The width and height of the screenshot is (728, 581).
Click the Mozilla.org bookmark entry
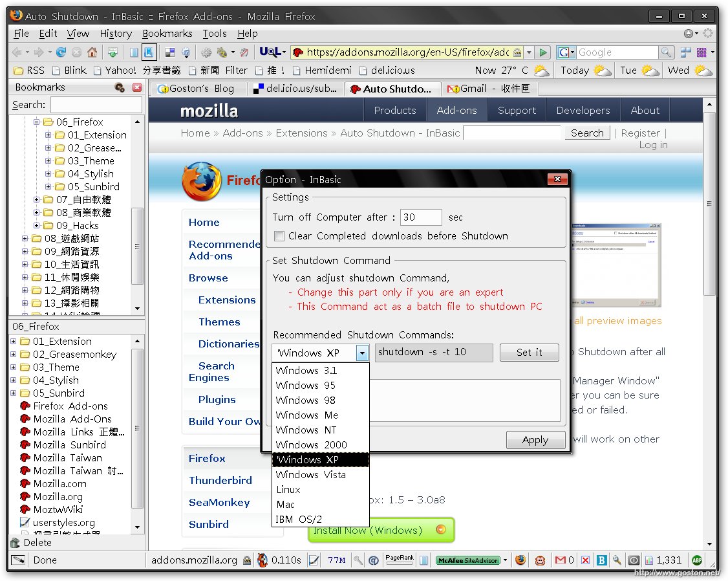(x=52, y=496)
